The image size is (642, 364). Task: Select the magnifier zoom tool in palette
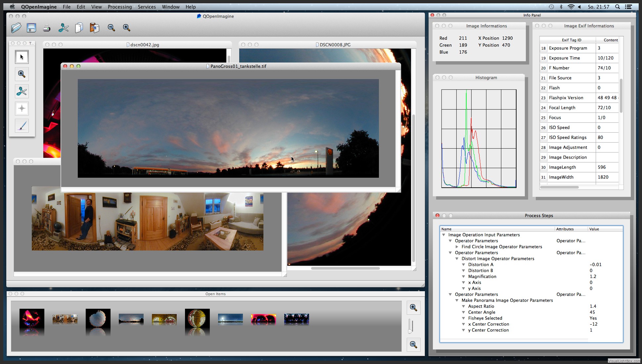tap(22, 74)
